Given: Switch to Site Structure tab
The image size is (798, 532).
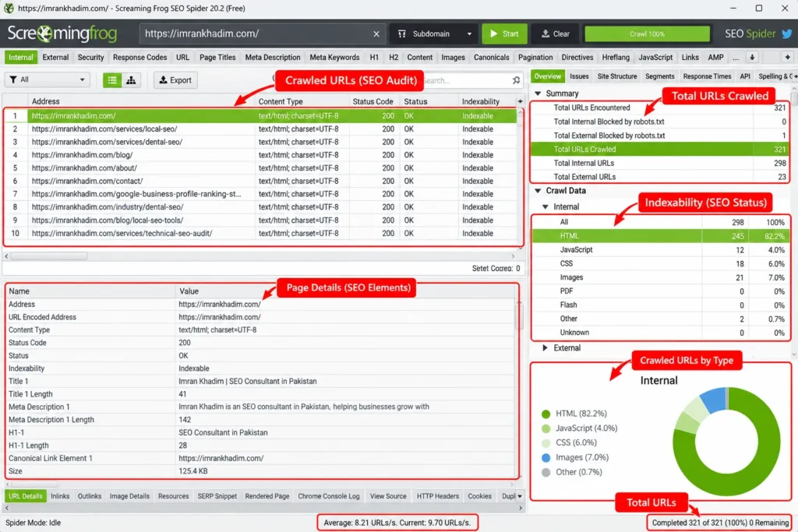Looking at the screenshot, I should point(617,76).
